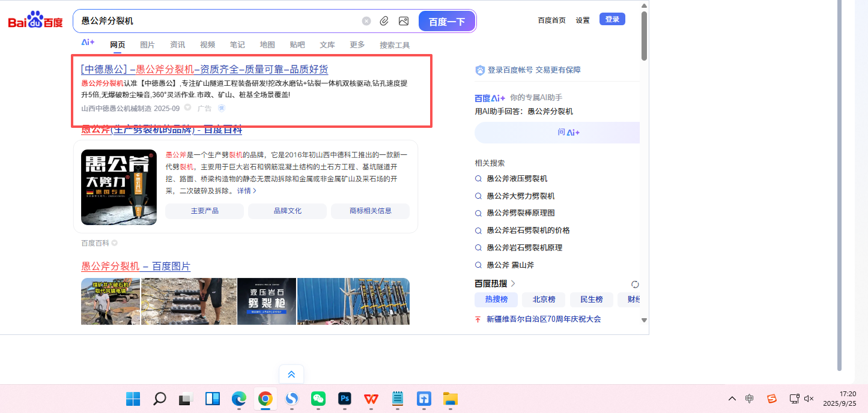
Task: Launch Photoshop from the taskbar
Action: pyautogui.click(x=345, y=399)
